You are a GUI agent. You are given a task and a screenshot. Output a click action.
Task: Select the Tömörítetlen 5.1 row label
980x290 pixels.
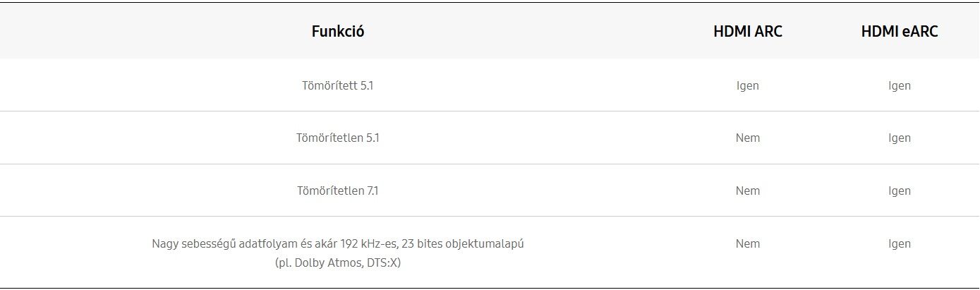click(338, 138)
